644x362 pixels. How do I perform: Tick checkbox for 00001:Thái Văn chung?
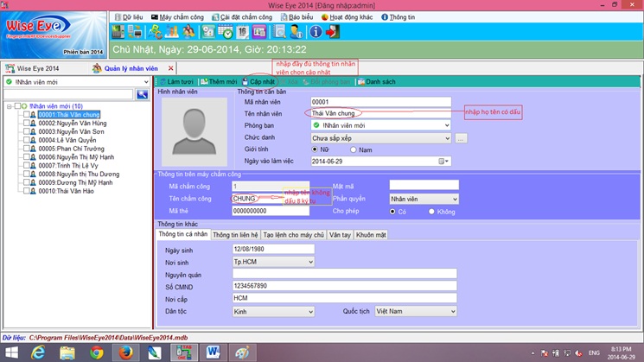(26, 115)
